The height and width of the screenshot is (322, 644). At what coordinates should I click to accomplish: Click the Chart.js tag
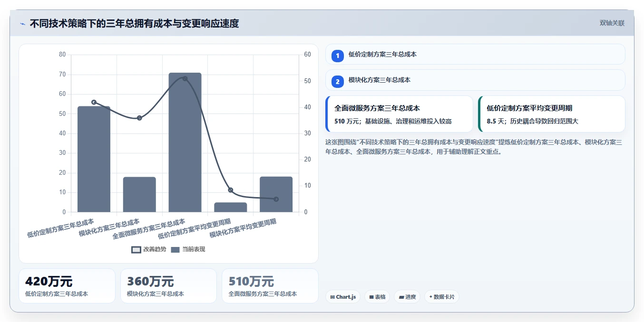coord(343,297)
